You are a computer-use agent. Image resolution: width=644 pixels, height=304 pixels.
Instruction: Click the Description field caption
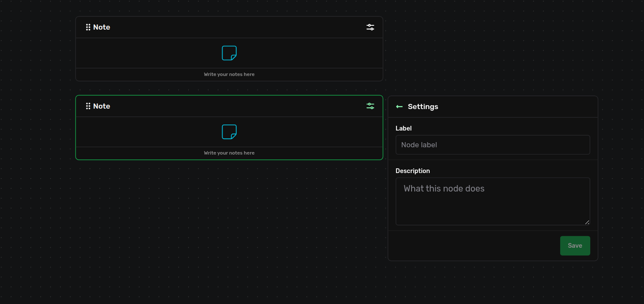412,171
